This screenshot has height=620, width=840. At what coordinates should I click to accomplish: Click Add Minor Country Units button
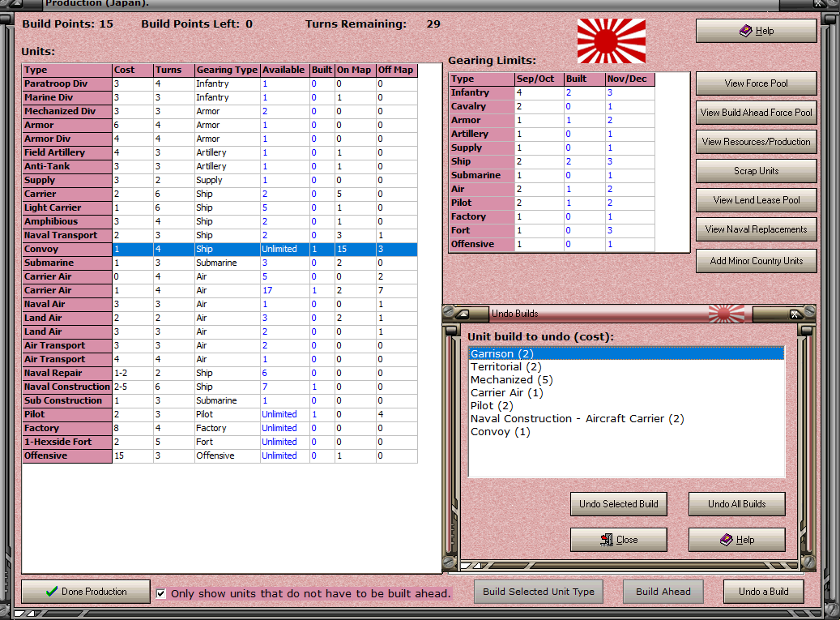[756, 261]
